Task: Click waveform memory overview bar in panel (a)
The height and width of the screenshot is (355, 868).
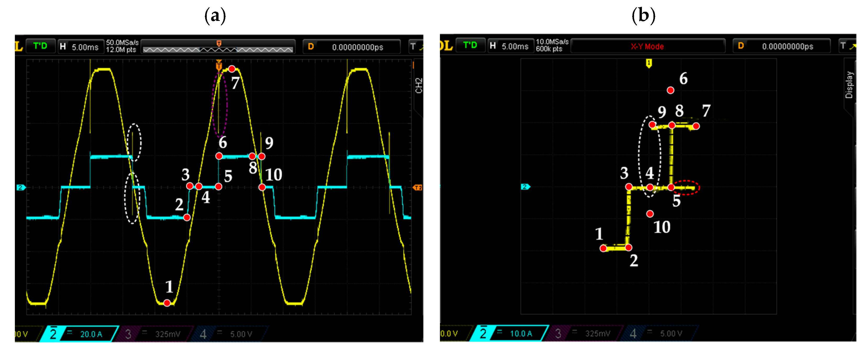Action: [x=218, y=49]
